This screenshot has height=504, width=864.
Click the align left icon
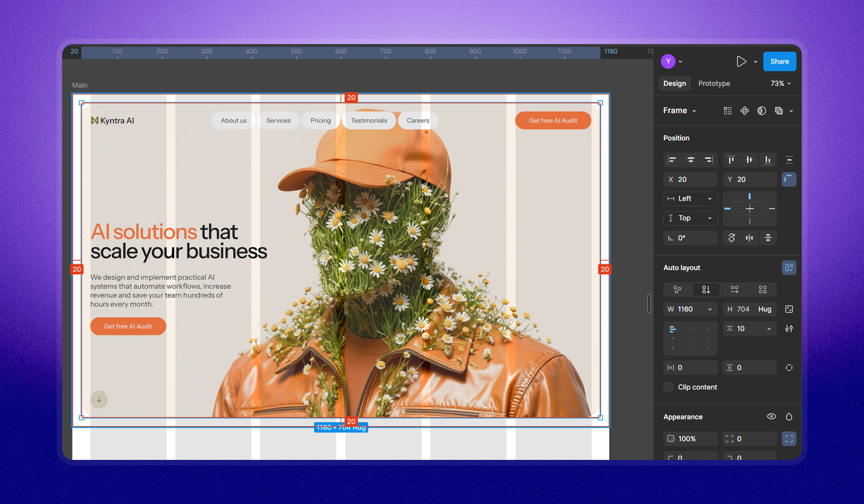pos(672,160)
